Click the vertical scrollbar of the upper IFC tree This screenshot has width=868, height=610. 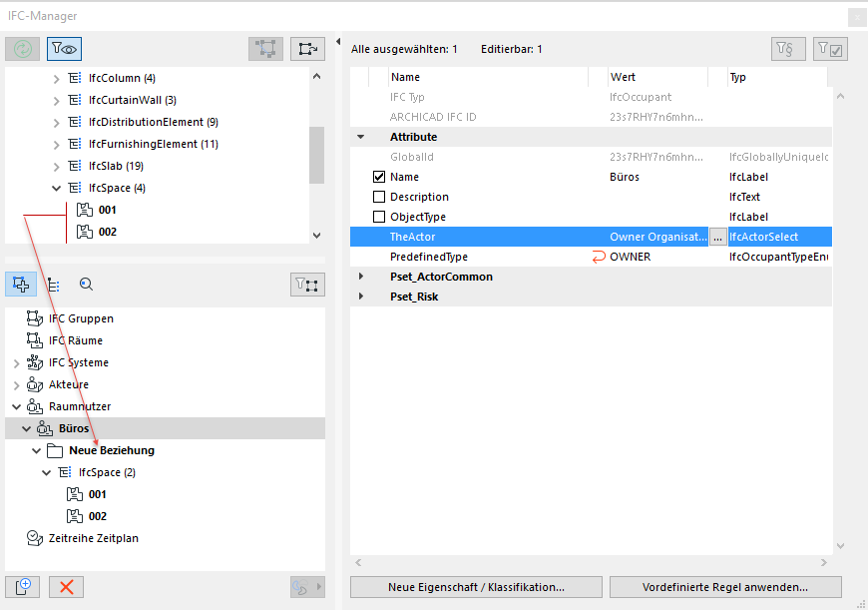pyautogui.click(x=317, y=155)
